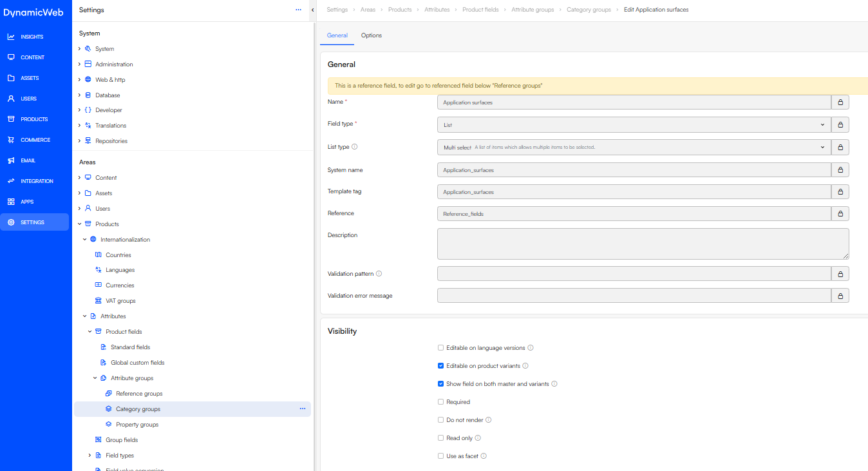The image size is (868, 471).
Task: Click info icon beside Use as facet
Action: click(484, 456)
